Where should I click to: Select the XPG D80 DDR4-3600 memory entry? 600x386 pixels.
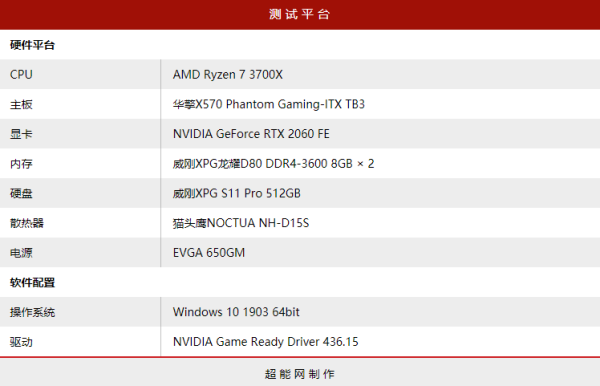click(x=273, y=164)
